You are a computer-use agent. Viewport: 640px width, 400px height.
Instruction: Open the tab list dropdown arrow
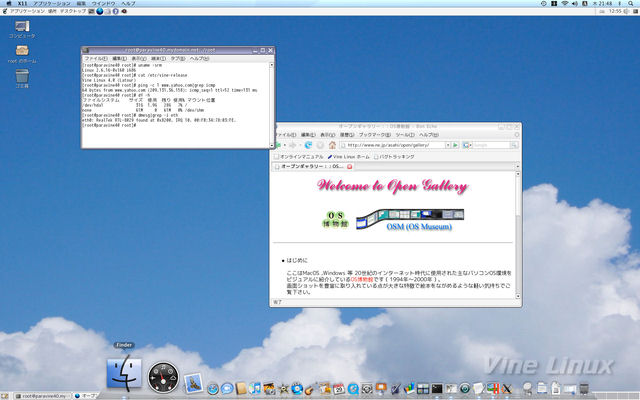pyautogui.click(x=518, y=166)
